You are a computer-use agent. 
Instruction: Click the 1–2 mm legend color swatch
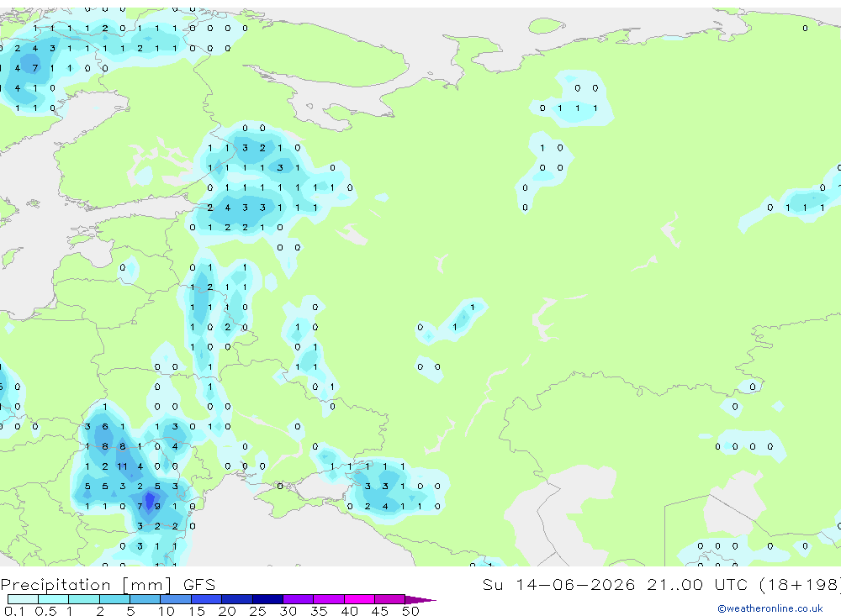tap(84, 599)
